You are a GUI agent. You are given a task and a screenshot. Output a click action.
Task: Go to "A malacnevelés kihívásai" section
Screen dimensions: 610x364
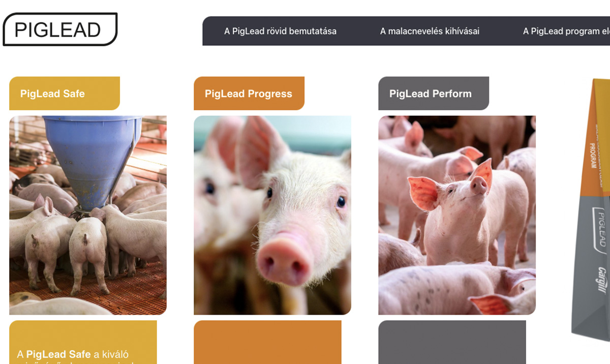click(430, 31)
